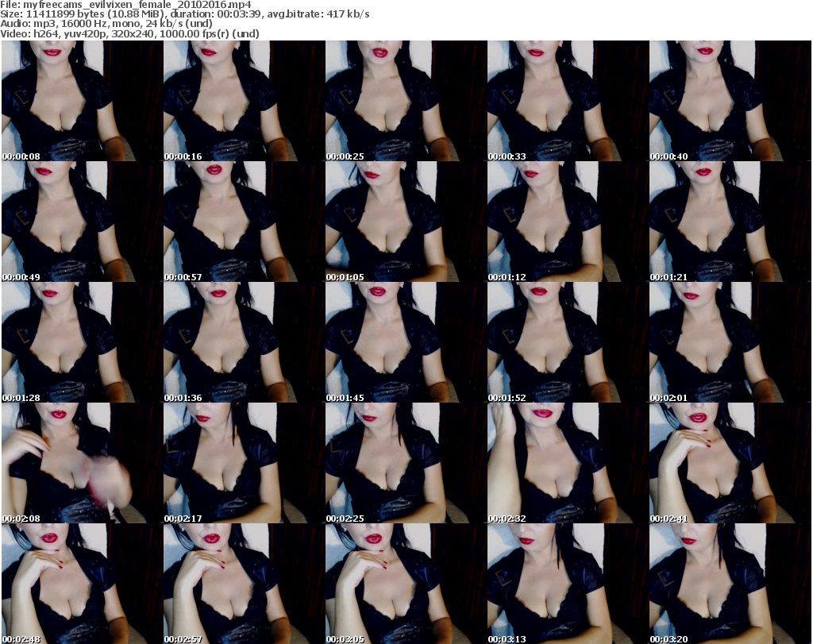Click the frame labeled 00:00:40
The image size is (813, 644).
click(x=729, y=101)
